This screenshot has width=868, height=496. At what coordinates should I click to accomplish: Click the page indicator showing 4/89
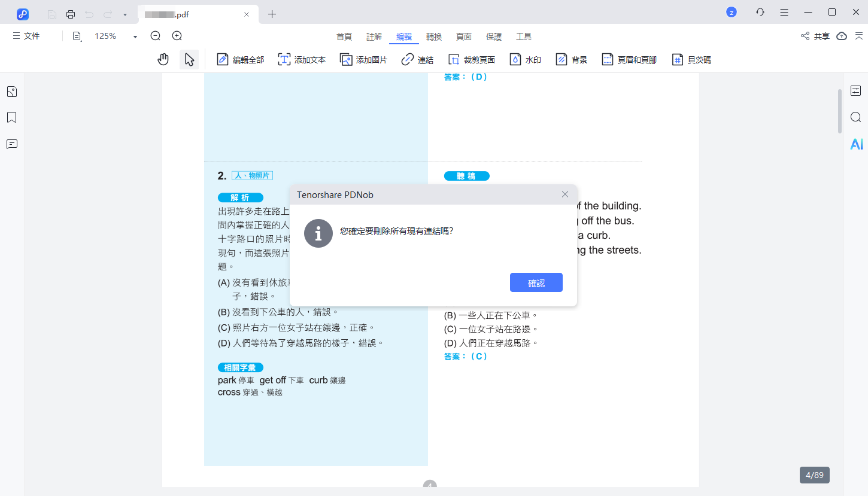tap(815, 474)
